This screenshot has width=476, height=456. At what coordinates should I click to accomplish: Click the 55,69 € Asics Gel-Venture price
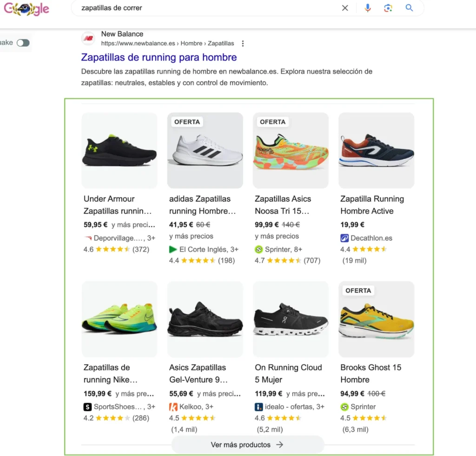pos(181,394)
